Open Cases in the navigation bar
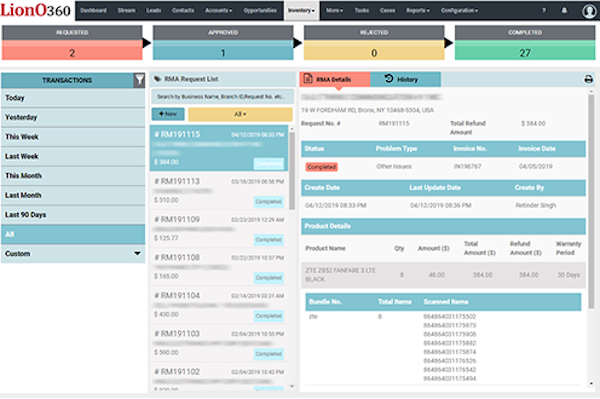 click(x=387, y=10)
